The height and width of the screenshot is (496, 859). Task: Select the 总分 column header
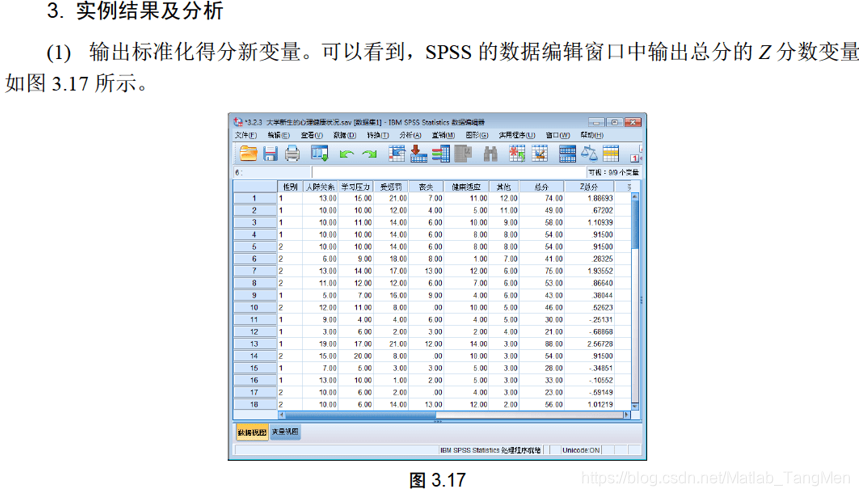(x=541, y=187)
